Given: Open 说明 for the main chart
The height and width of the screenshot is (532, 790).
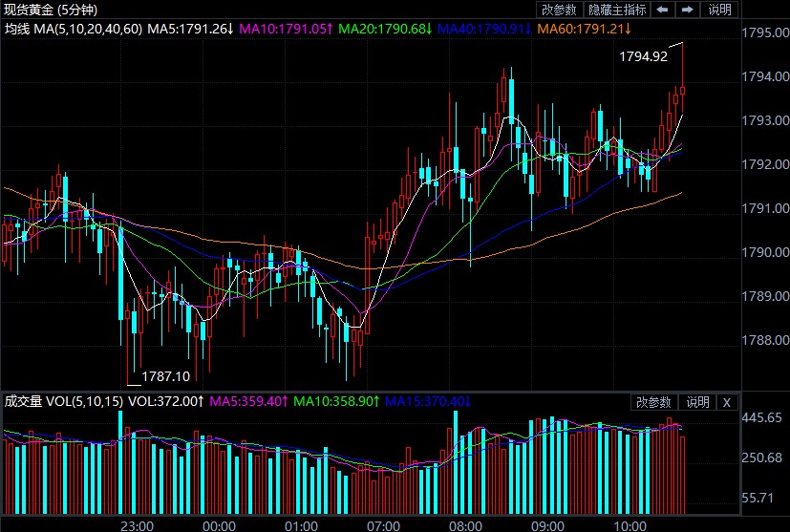Looking at the screenshot, I should coord(719,10).
